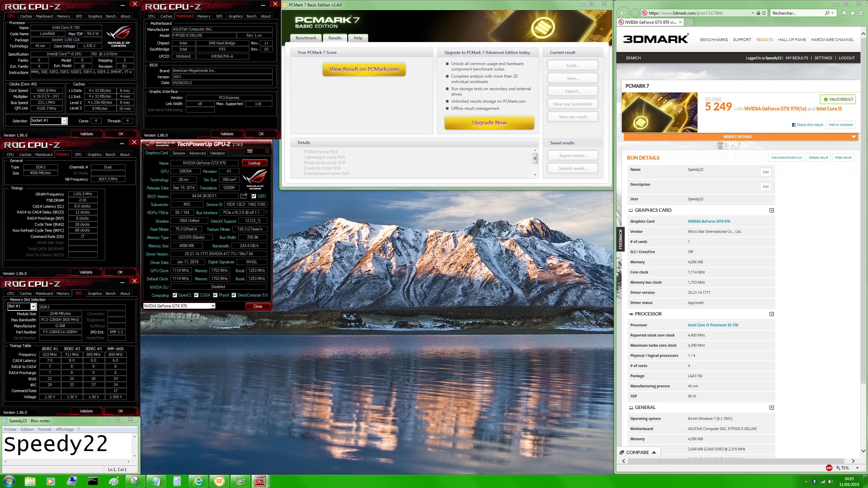Collapse the GENERAL section

tap(771, 408)
